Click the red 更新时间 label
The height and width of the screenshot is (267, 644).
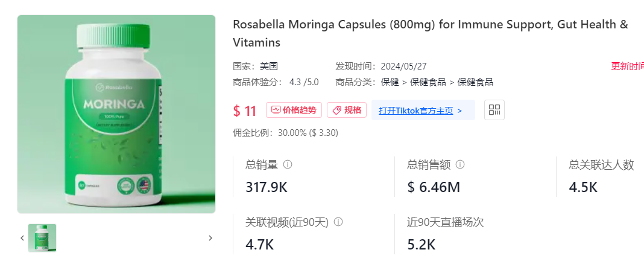click(x=627, y=66)
